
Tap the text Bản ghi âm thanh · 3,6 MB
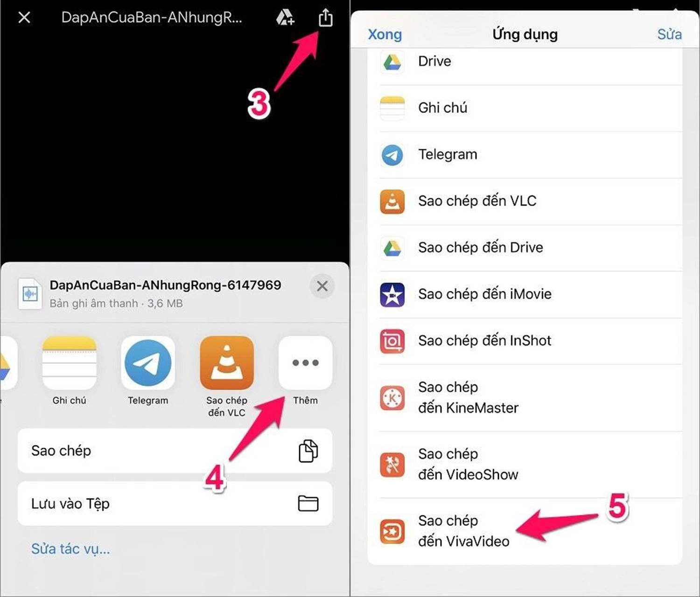116,303
